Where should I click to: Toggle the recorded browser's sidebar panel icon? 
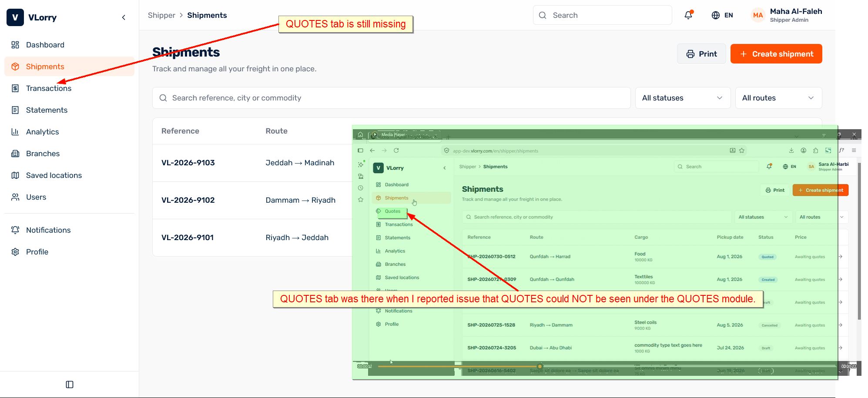coord(360,151)
